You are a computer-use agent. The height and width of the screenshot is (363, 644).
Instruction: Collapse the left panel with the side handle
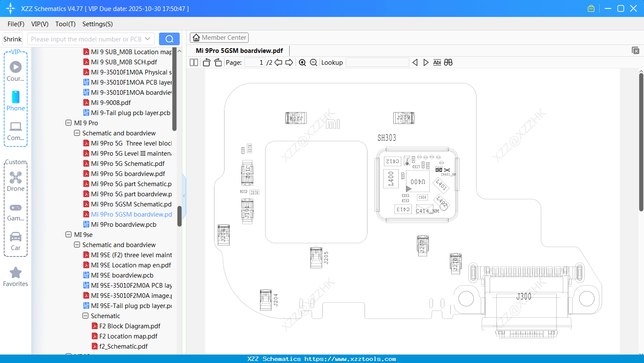[184, 195]
